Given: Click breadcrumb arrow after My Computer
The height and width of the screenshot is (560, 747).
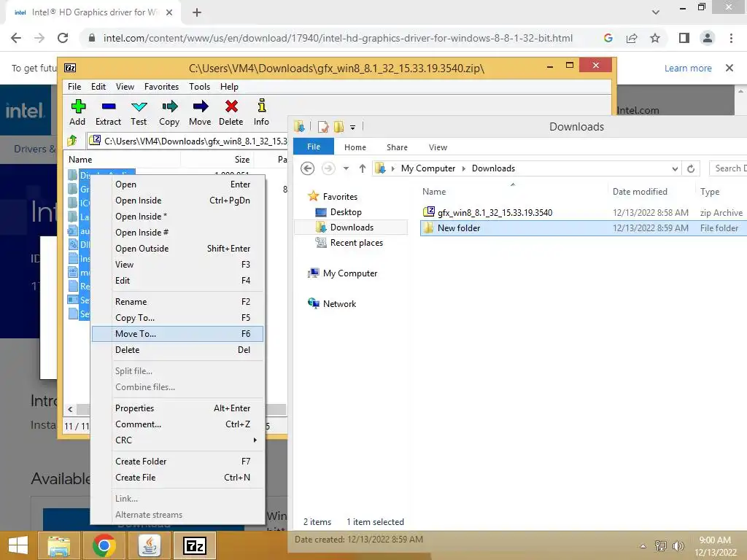Looking at the screenshot, I should pyautogui.click(x=463, y=168).
